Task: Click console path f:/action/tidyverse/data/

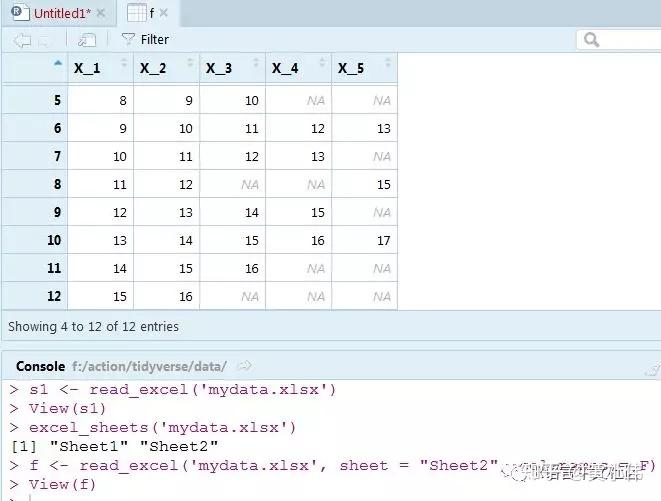Action: (x=149, y=366)
